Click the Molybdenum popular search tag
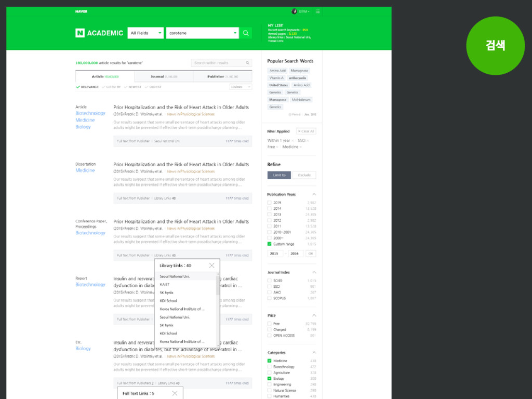The image size is (532, 399). coord(301,100)
